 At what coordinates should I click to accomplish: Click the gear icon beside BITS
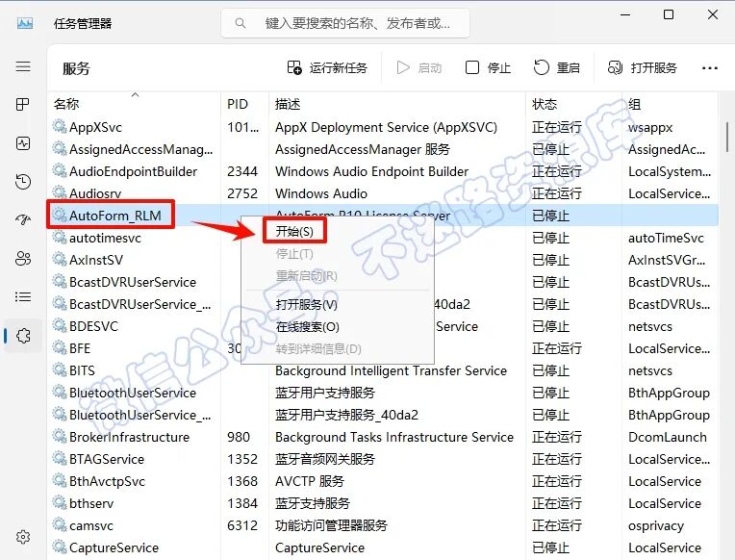click(x=59, y=370)
